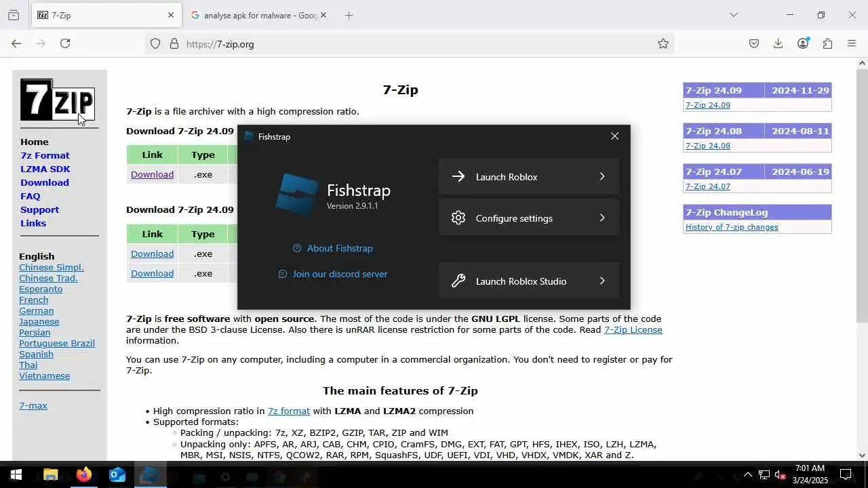Open the Windows Start menu
This screenshot has height=488, width=868.
[16, 474]
